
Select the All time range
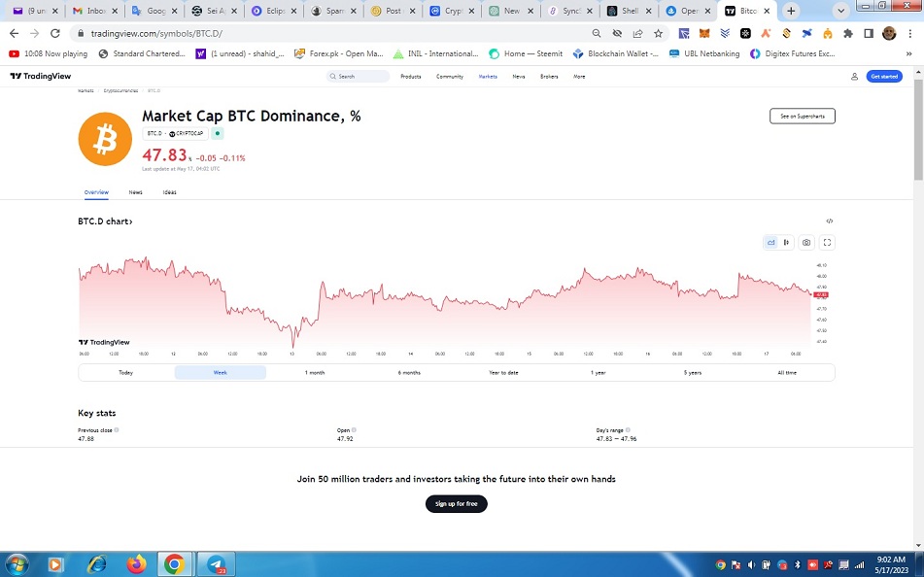click(x=787, y=372)
